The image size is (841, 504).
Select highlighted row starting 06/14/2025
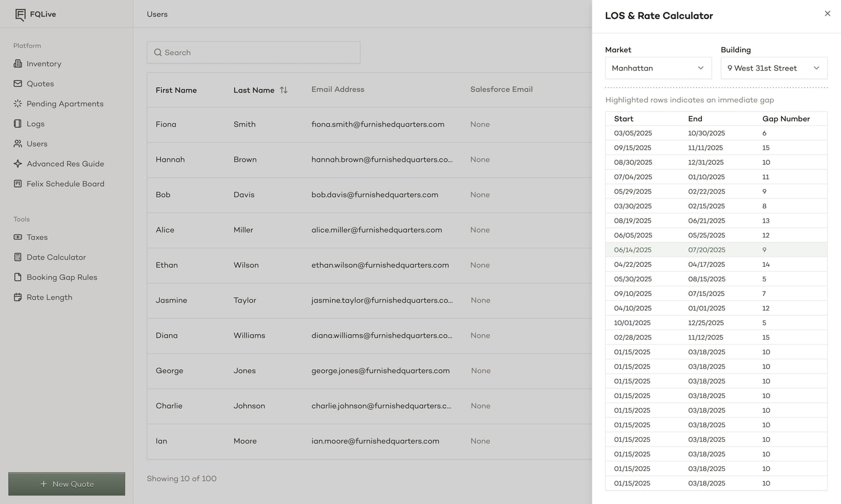click(x=716, y=249)
